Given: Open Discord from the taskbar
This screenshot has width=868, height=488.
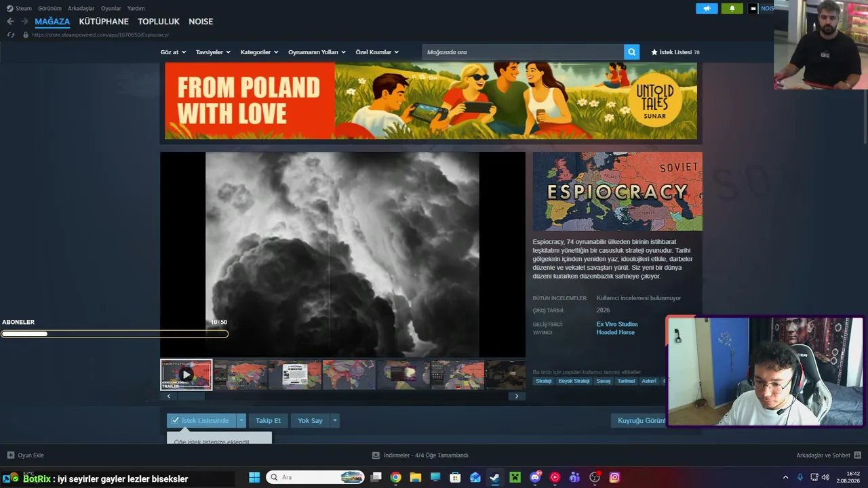Looking at the screenshot, I should pyautogui.click(x=535, y=477).
